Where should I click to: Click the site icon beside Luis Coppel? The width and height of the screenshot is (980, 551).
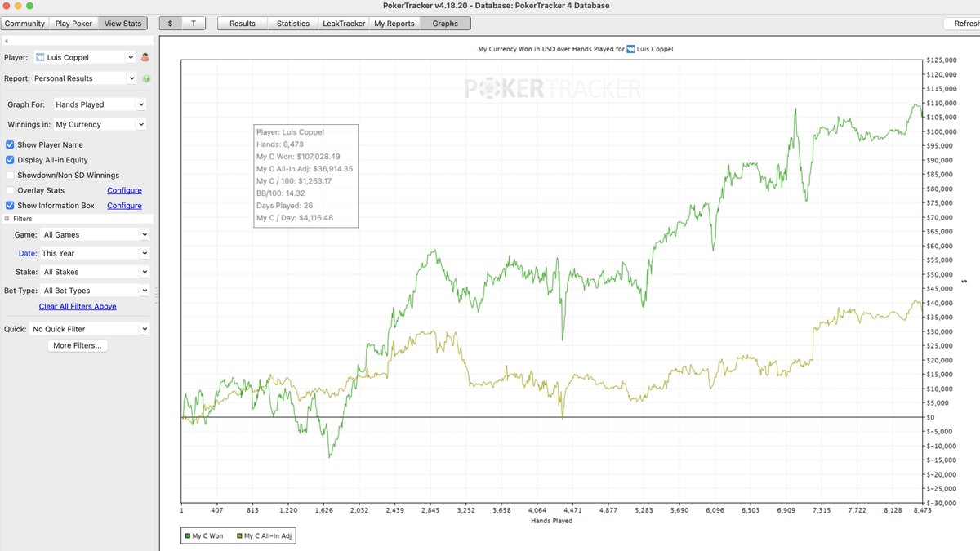pyautogui.click(x=40, y=57)
